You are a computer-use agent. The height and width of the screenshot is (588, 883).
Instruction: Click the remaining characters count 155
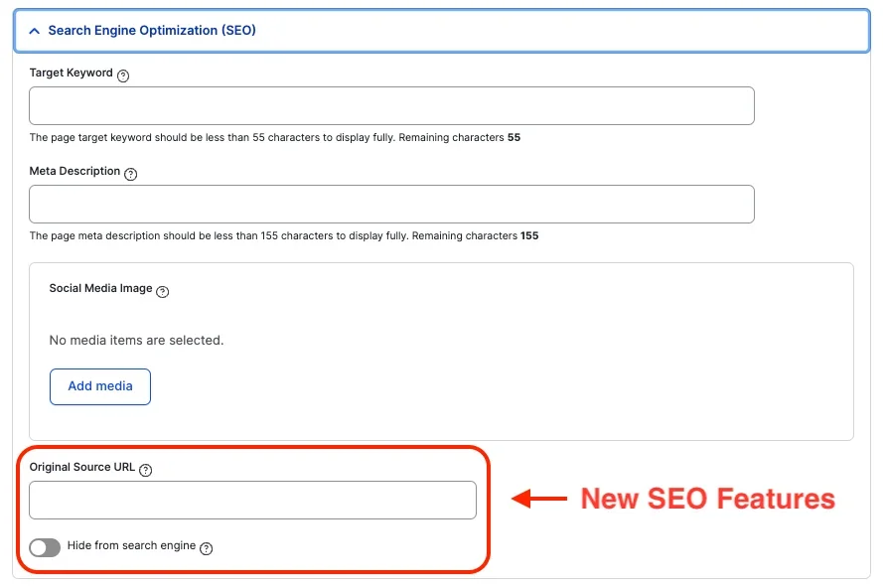pos(528,236)
